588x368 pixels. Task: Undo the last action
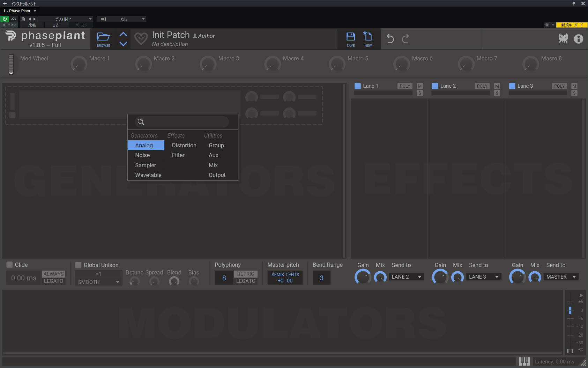pos(390,39)
